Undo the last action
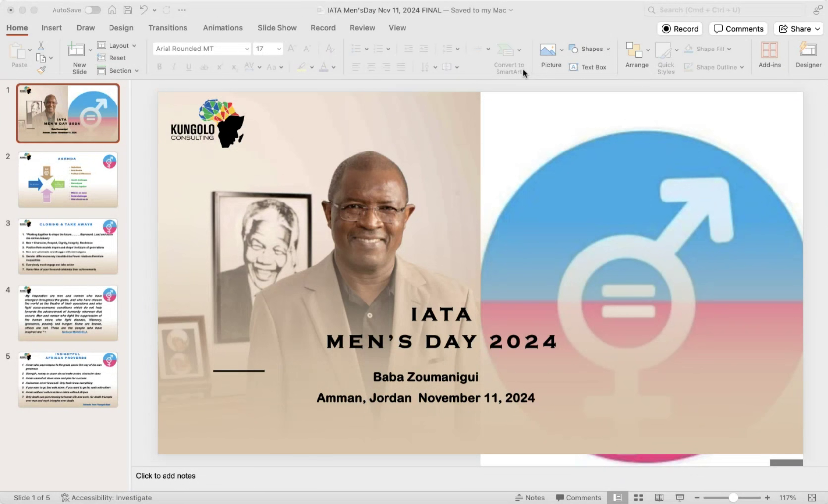 pyautogui.click(x=143, y=10)
